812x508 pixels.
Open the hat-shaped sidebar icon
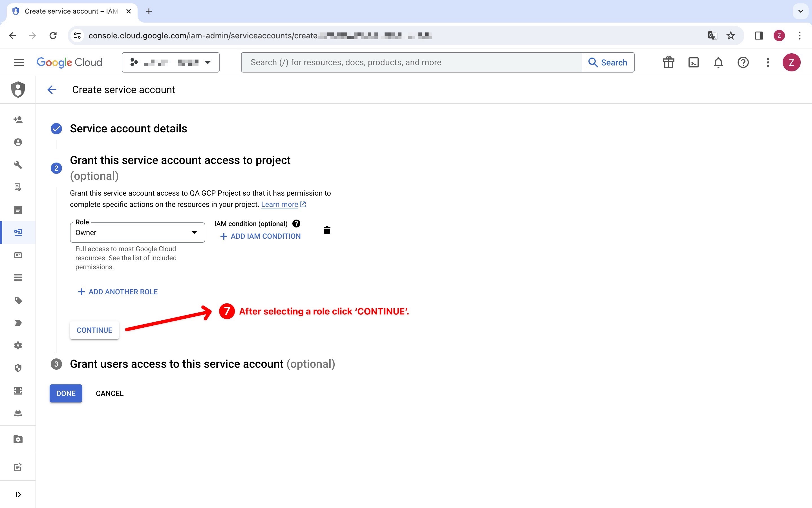(18, 413)
